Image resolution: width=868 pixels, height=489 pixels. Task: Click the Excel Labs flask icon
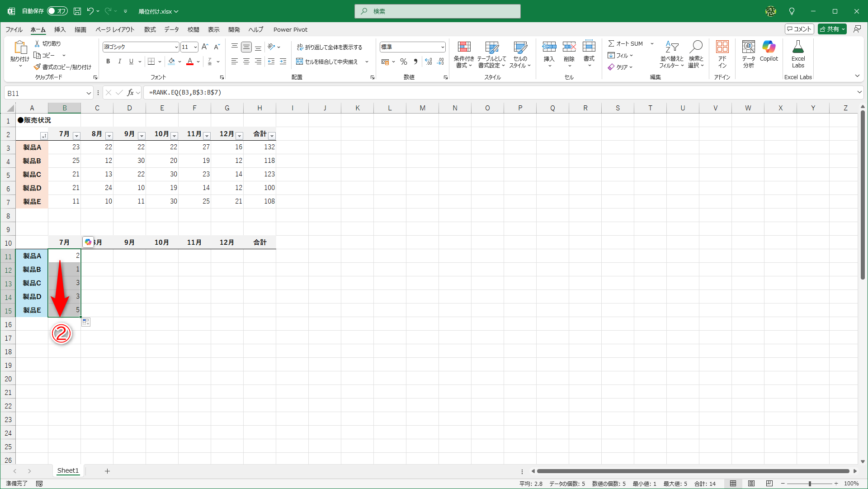798,47
